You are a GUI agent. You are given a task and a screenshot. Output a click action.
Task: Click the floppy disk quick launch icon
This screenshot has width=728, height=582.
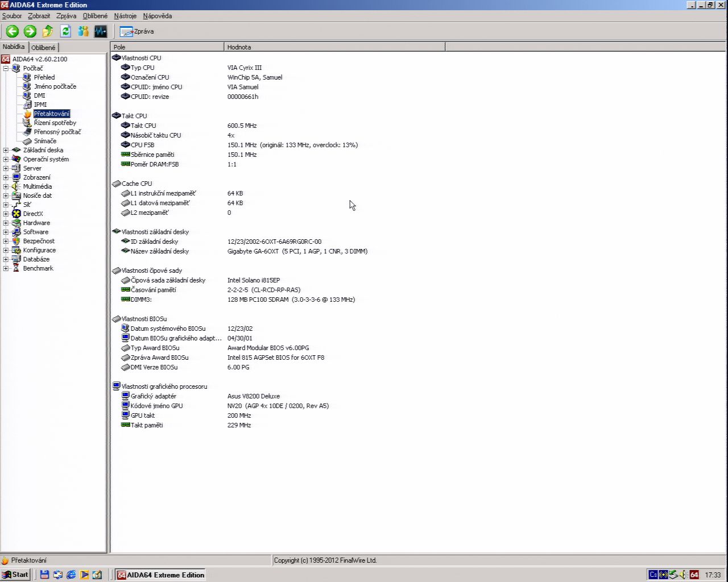[x=44, y=575]
